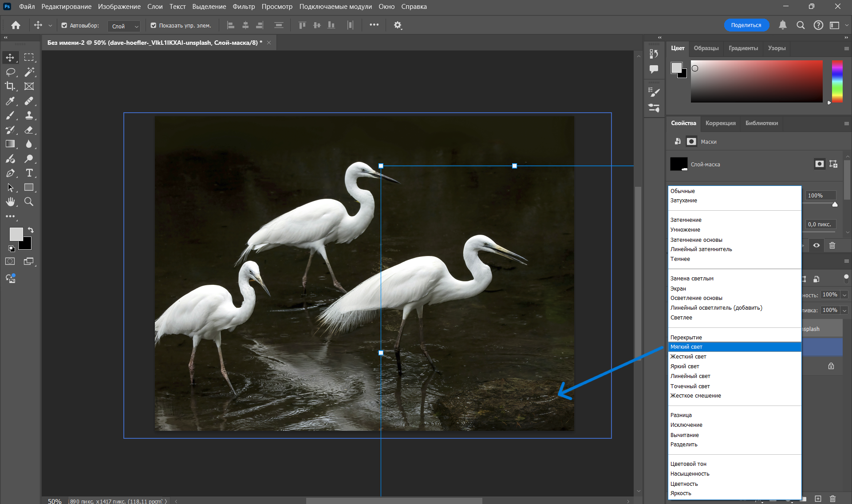Toggle mask visibility eye icon
Screen dimensions: 852x504
point(816,245)
